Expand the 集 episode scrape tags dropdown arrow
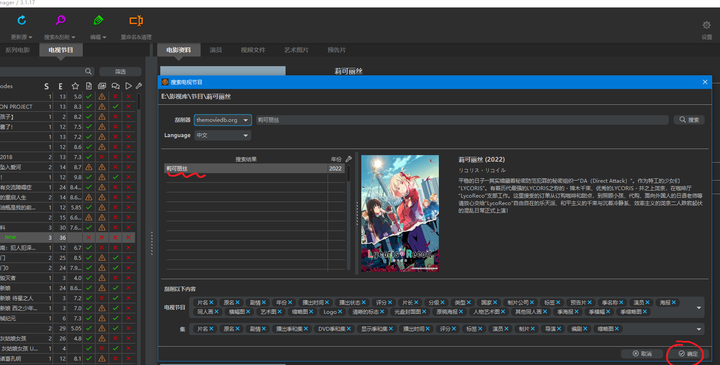 coord(699,329)
